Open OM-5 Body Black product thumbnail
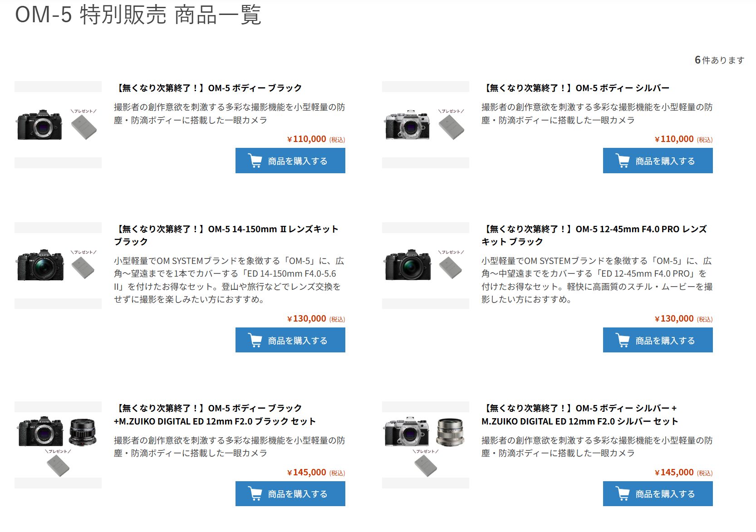This screenshot has height=532, width=756. (x=58, y=125)
